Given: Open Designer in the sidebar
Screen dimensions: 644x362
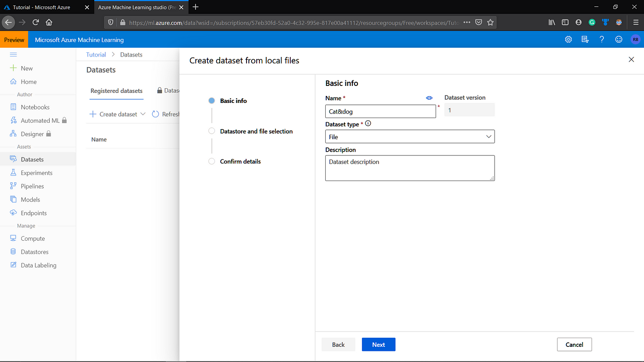Looking at the screenshot, I should pos(32,134).
